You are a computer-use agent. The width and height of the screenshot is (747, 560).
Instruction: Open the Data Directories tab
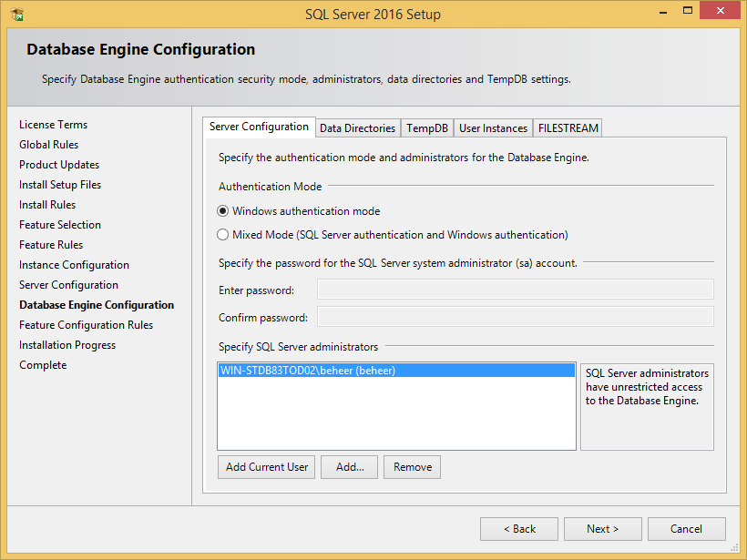pyautogui.click(x=357, y=128)
